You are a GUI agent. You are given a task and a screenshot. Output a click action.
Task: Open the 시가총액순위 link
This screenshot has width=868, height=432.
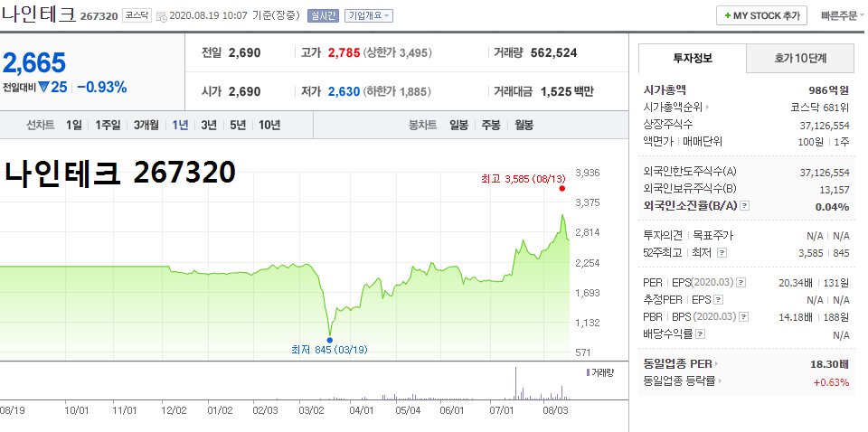point(676,108)
